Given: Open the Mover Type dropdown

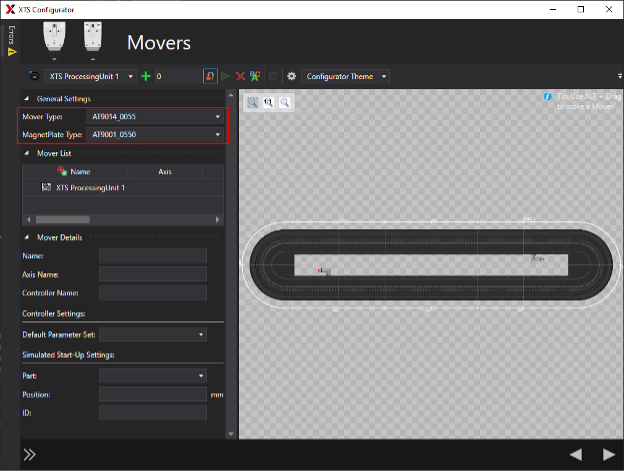Looking at the screenshot, I should click(154, 117).
